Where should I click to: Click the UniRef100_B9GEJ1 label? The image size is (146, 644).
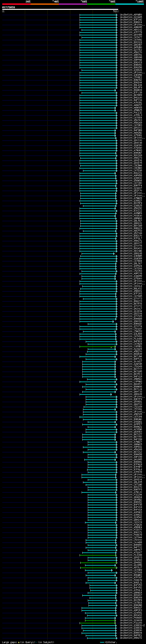(131, 583)
